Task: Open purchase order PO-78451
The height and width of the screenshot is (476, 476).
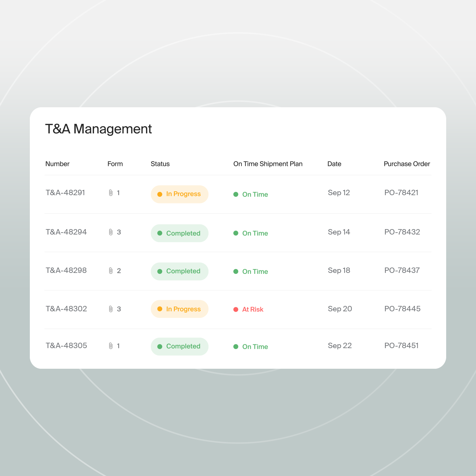Action: click(401, 346)
